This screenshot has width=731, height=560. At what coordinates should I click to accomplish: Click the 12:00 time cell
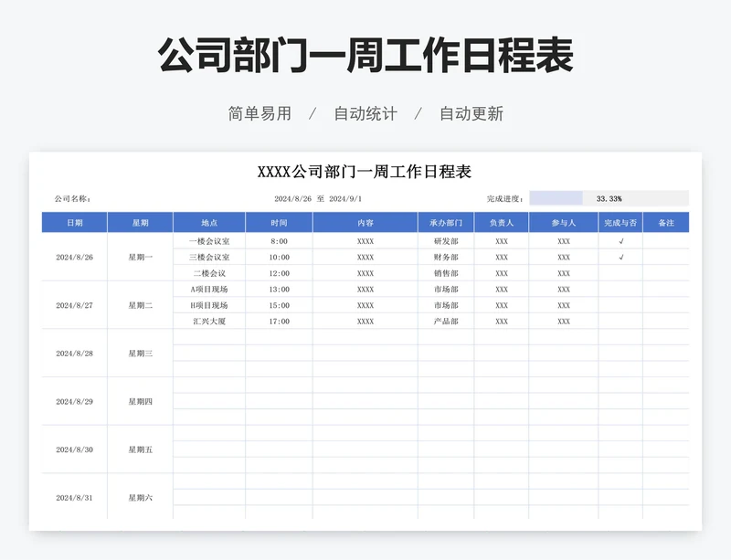[x=280, y=273]
